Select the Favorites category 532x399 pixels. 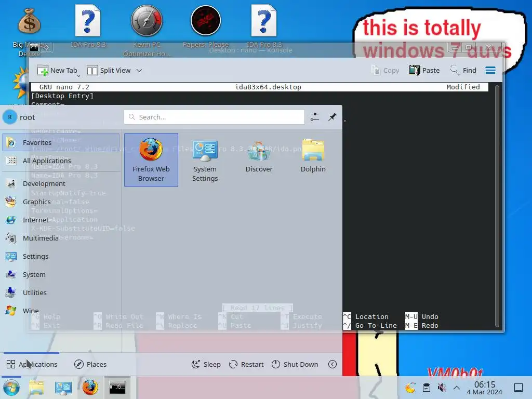coord(61,142)
